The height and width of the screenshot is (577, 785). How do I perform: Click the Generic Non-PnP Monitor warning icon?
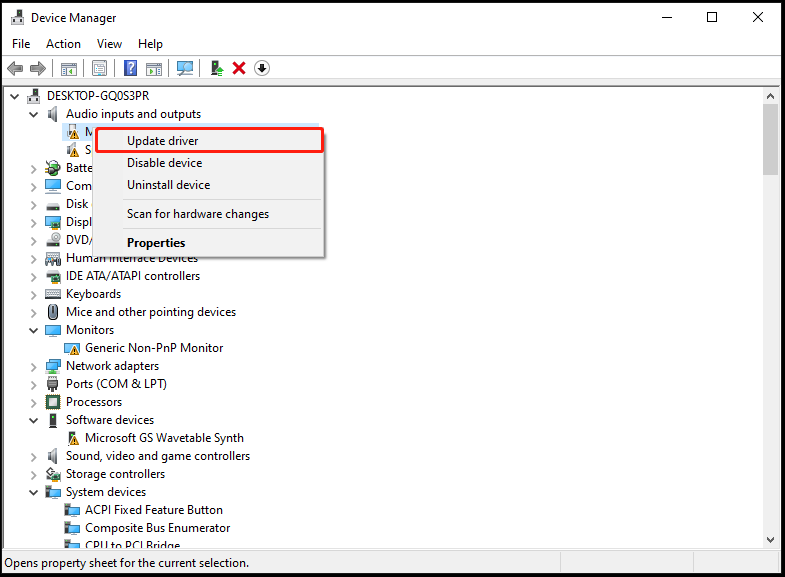72,348
